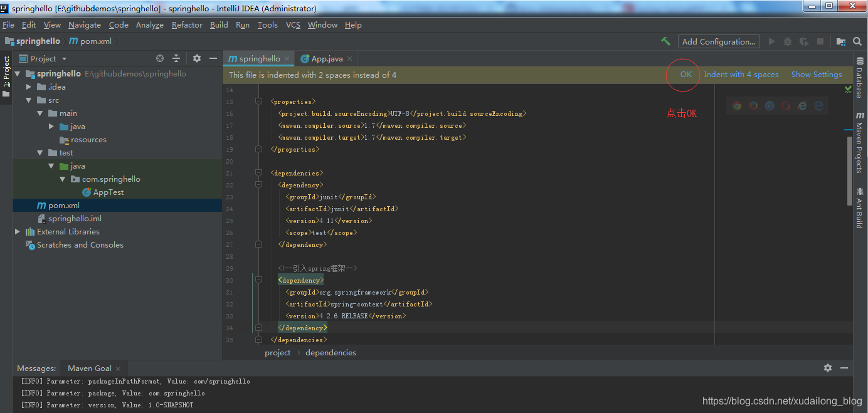
Task: Close the App.java editor tab
Action: coord(350,58)
